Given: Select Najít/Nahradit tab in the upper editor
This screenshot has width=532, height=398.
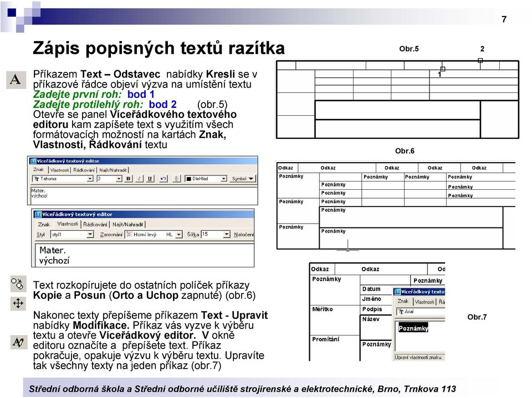Looking at the screenshot, I should (113, 170).
